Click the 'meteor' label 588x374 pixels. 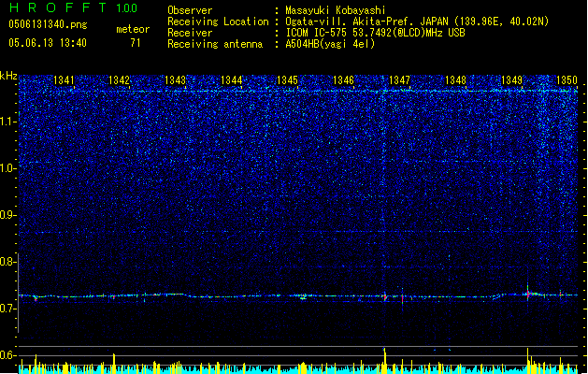[133, 29]
